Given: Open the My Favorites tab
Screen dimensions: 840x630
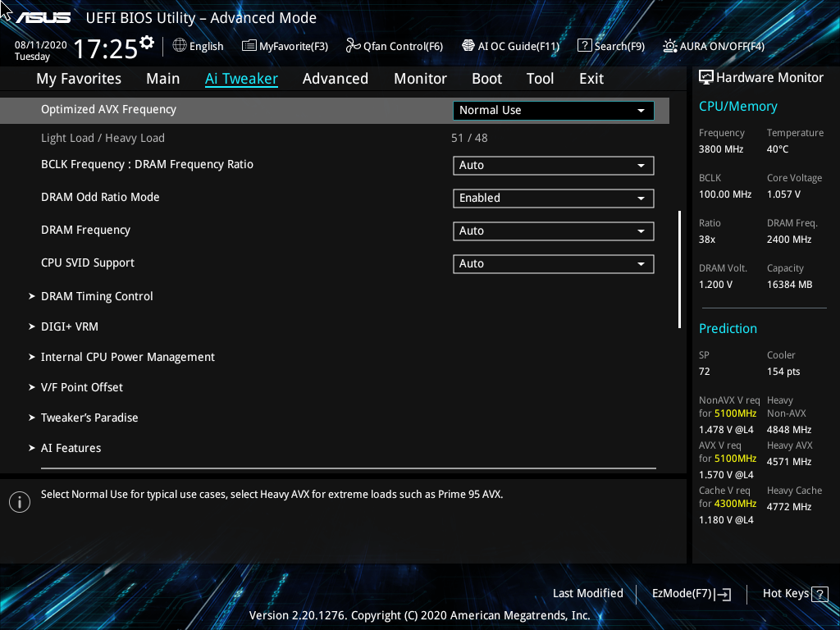Looking at the screenshot, I should coord(79,79).
